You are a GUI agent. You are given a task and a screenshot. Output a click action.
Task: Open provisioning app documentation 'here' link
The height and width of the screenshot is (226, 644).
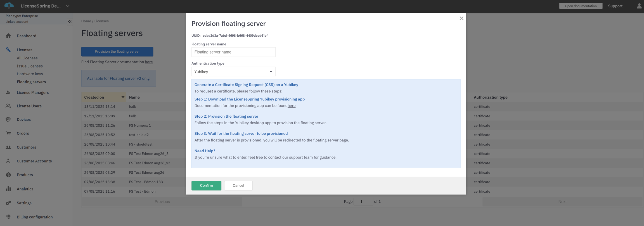point(292,106)
